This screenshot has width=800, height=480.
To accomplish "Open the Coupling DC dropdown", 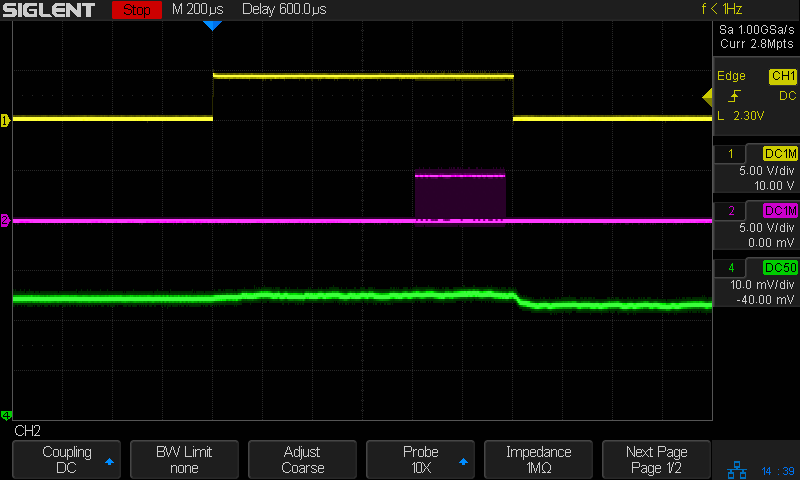I will click(x=66, y=460).
